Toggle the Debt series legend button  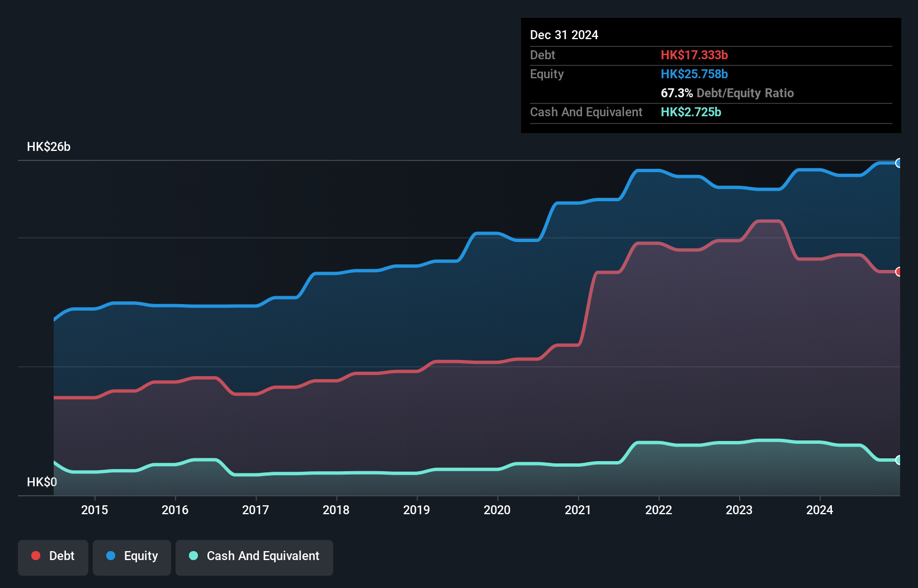click(53, 557)
